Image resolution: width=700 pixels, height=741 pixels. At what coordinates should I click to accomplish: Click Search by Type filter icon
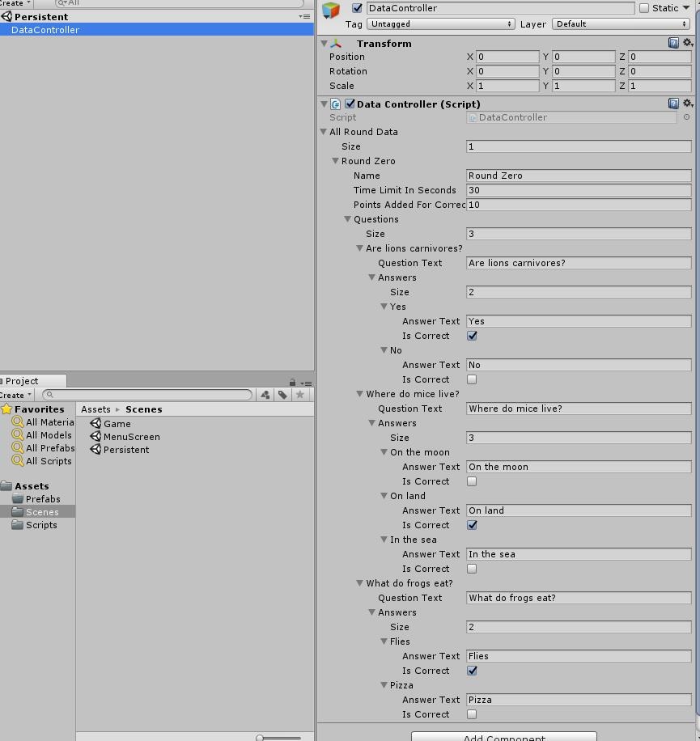click(265, 395)
